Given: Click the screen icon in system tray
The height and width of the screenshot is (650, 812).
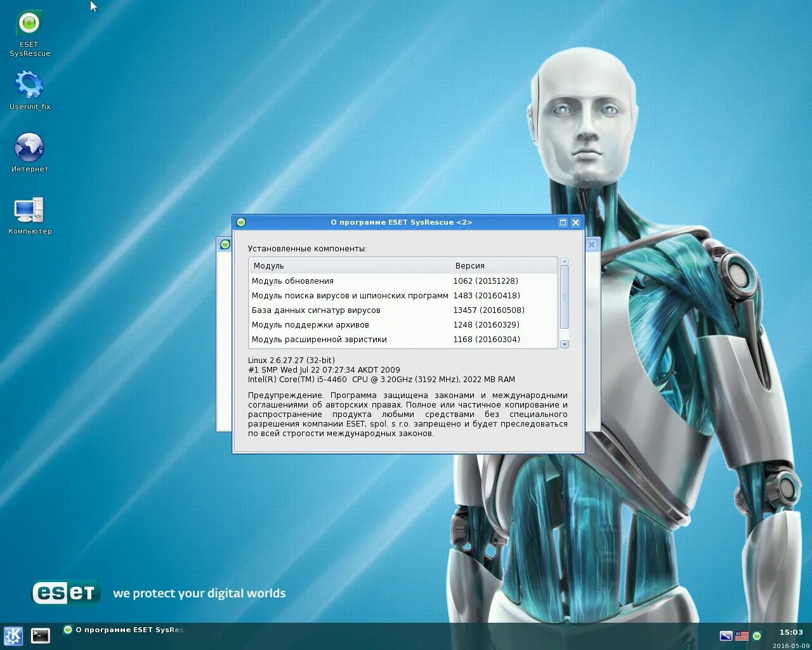Looking at the screenshot, I should tap(726, 636).
